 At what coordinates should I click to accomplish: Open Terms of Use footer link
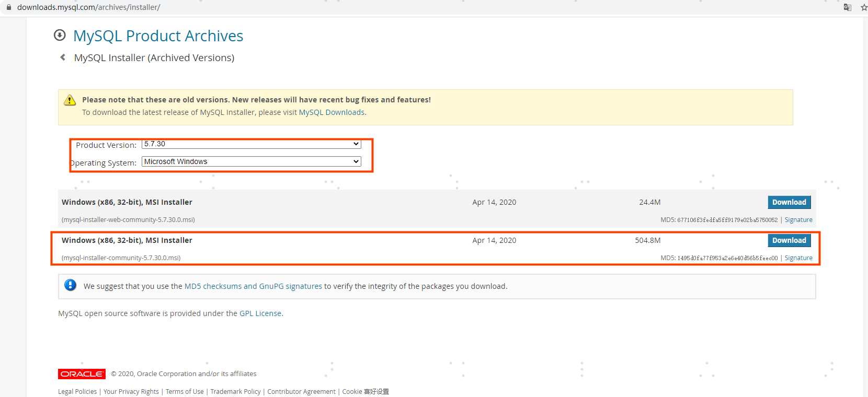pos(185,392)
